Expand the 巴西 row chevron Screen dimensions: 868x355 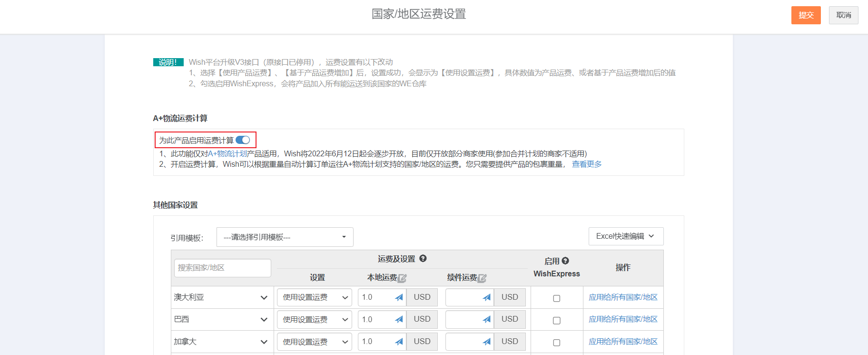264,319
